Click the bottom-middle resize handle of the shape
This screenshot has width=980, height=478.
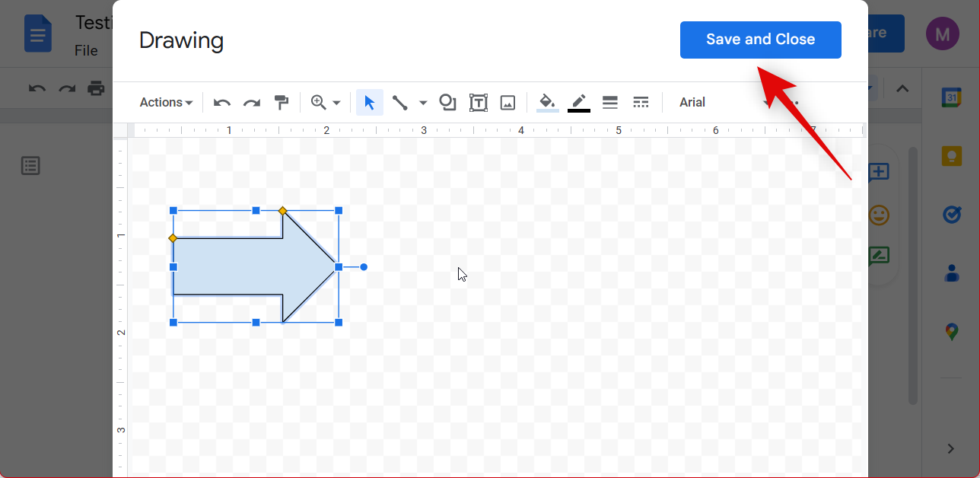pyautogui.click(x=256, y=323)
